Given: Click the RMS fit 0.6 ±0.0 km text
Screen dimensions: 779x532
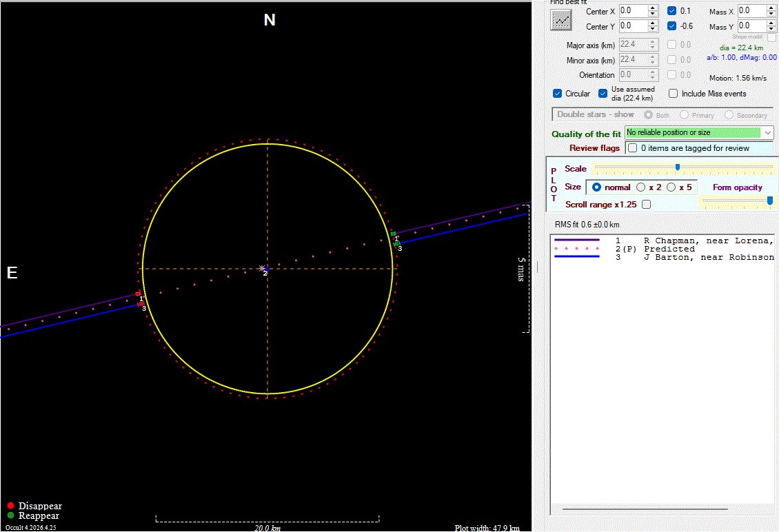Looking at the screenshot, I should coord(587,225).
